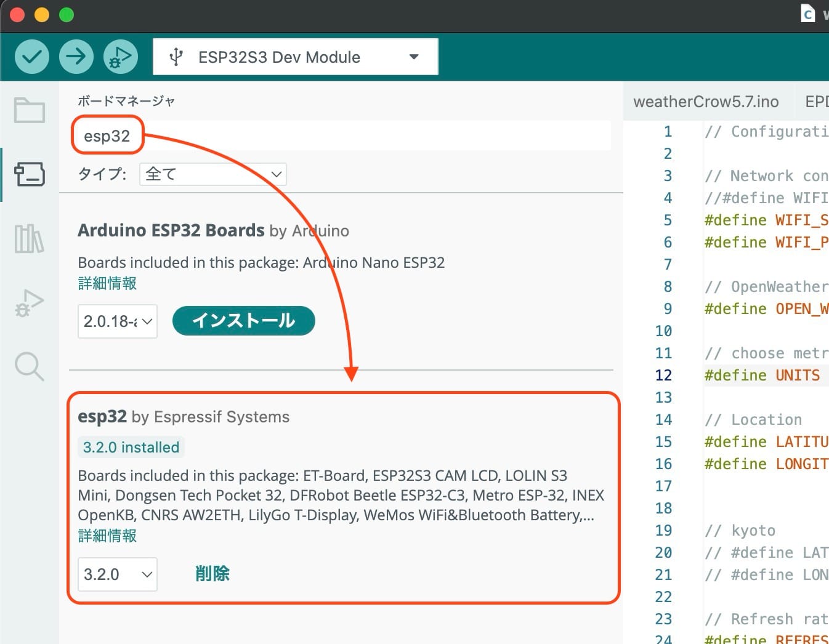The image size is (829, 644).
Task: Start the debugger from the toolbar
Action: click(121, 57)
